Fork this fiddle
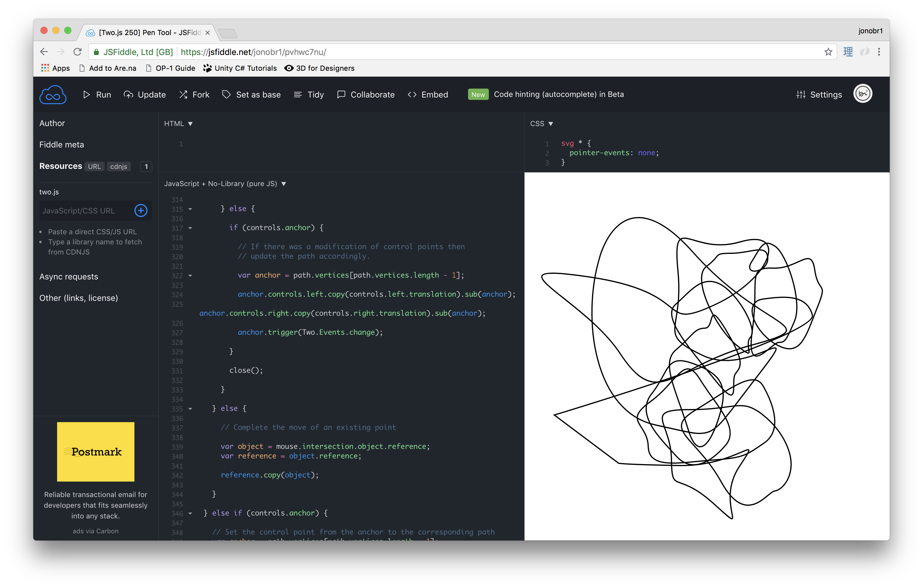The height and width of the screenshot is (588, 923). tap(194, 95)
